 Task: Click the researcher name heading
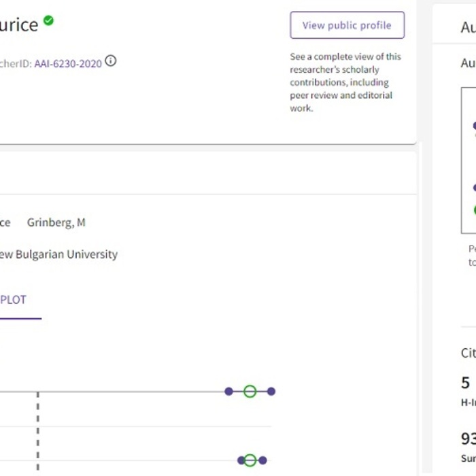pos(19,25)
